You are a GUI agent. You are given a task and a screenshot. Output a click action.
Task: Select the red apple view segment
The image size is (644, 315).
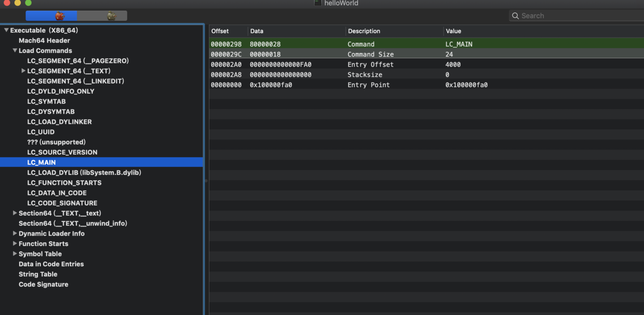click(51, 16)
